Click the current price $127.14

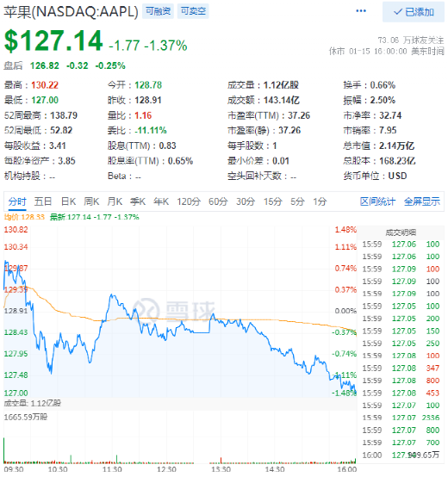pos(53,40)
